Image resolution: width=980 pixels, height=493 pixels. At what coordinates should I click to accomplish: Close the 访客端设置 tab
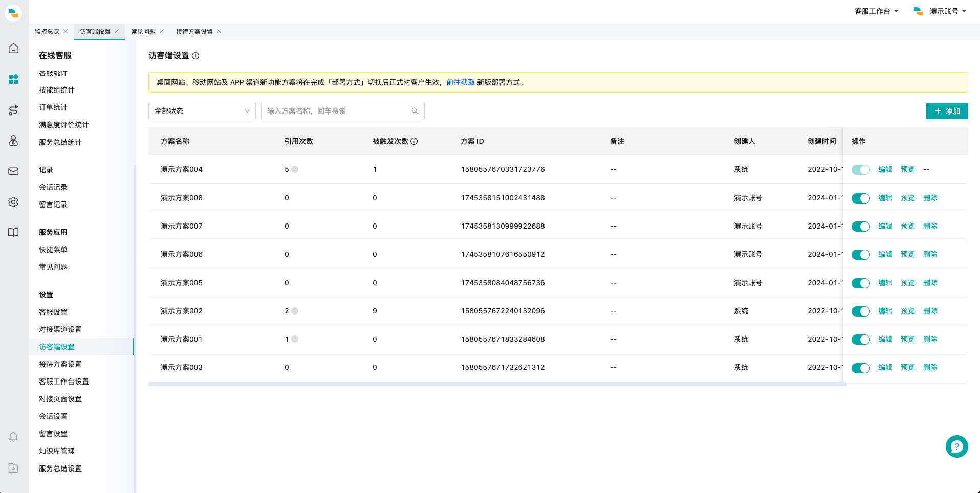coord(117,31)
